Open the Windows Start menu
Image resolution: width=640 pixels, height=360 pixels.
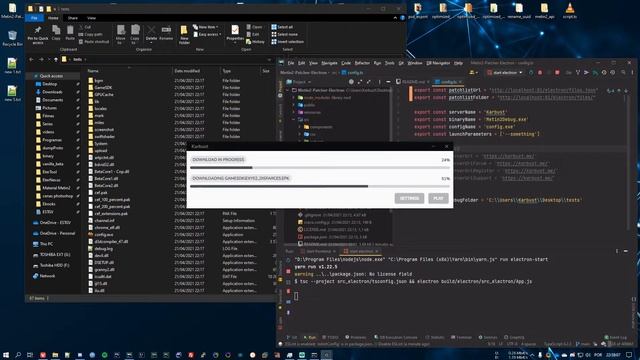6,355
